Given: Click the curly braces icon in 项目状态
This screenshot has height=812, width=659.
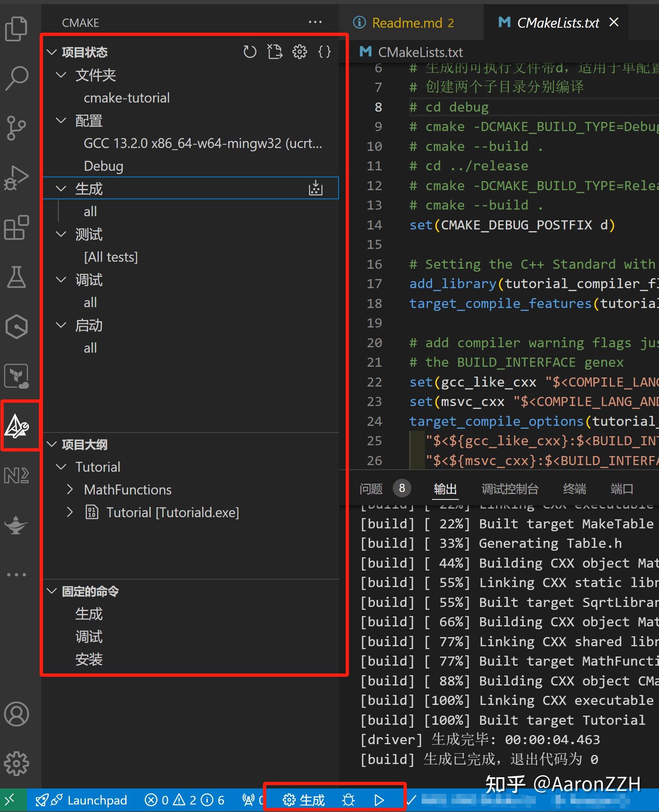Looking at the screenshot, I should 325,52.
